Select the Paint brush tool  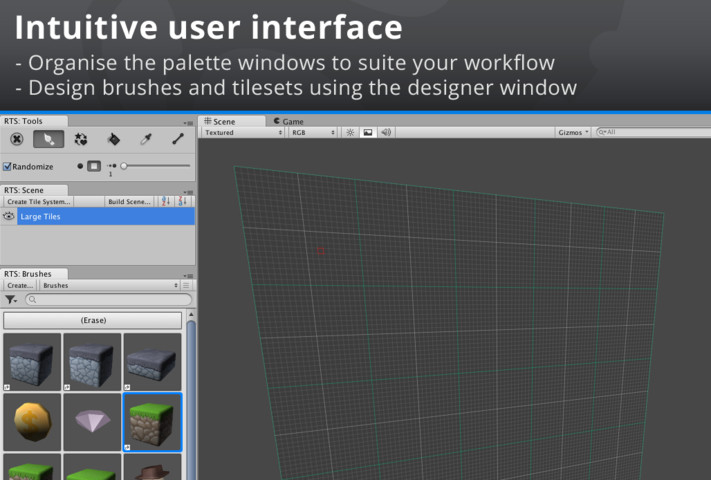49,139
